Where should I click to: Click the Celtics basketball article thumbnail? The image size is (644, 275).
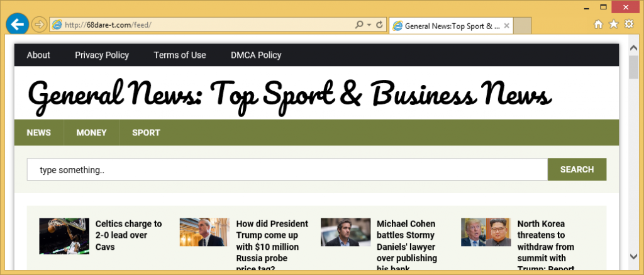click(64, 236)
